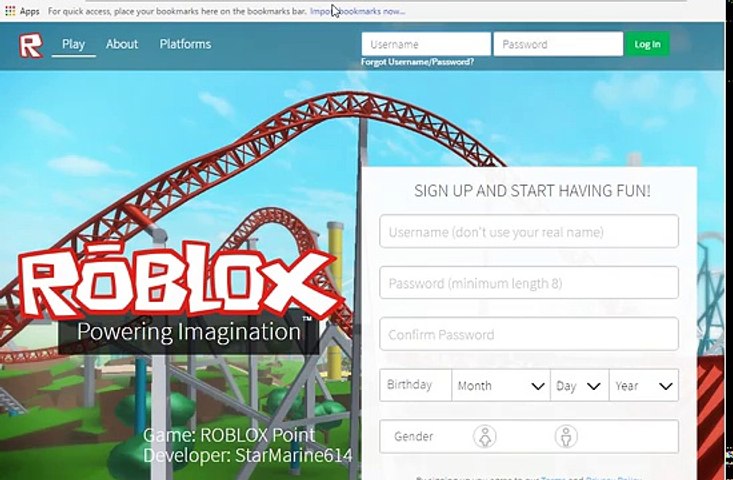Click the Game: ROBLOX Point caption
The height and width of the screenshot is (480, 733).
pos(229,435)
